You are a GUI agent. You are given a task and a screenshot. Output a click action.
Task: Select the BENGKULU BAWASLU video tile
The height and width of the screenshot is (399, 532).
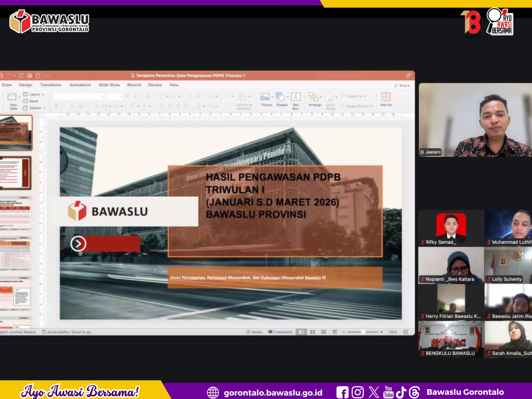click(x=451, y=339)
